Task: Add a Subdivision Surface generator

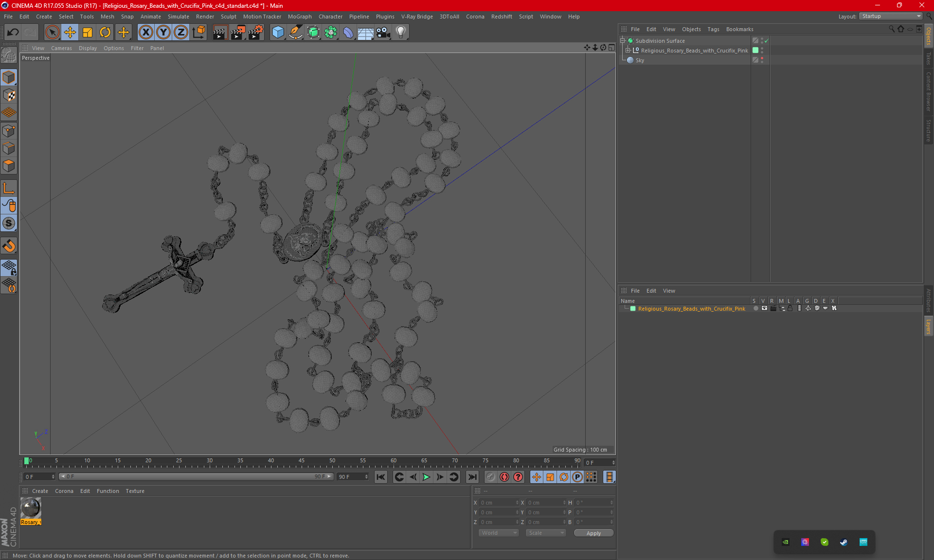Action: click(x=313, y=33)
